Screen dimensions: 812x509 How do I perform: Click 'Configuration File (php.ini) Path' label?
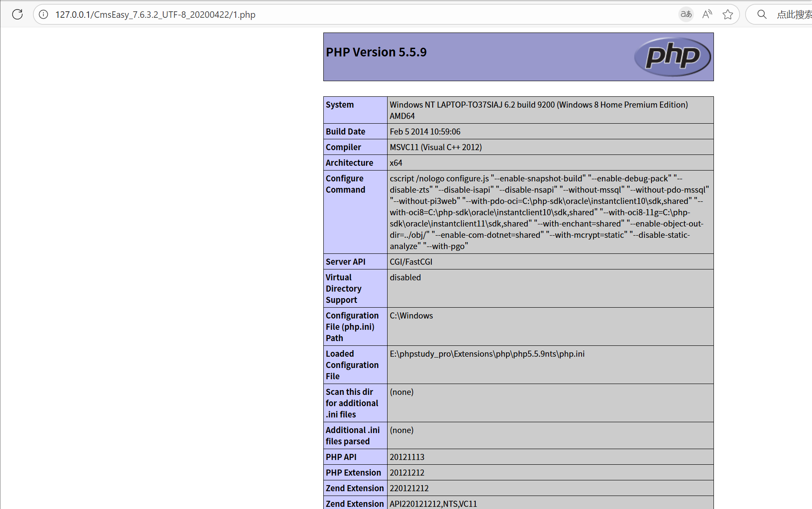click(352, 327)
